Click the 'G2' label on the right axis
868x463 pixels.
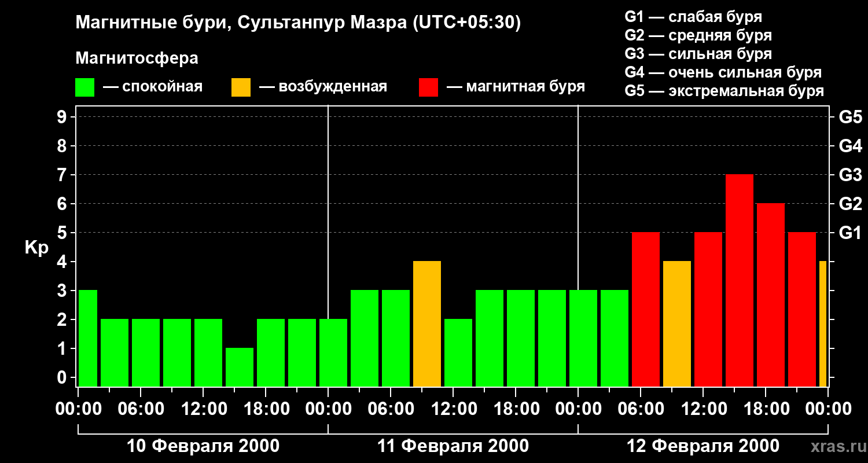click(850, 204)
